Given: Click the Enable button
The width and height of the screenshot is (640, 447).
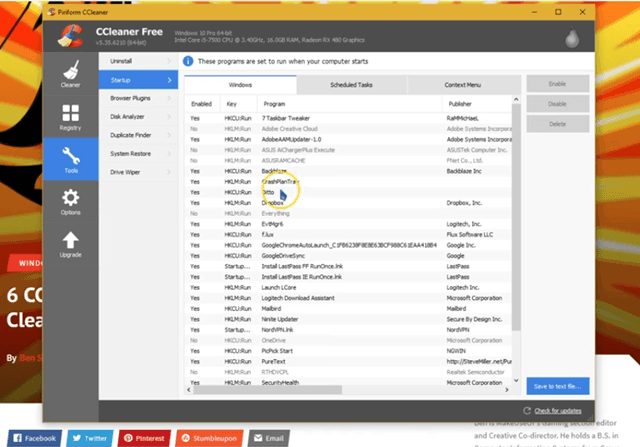Looking at the screenshot, I should click(558, 84).
